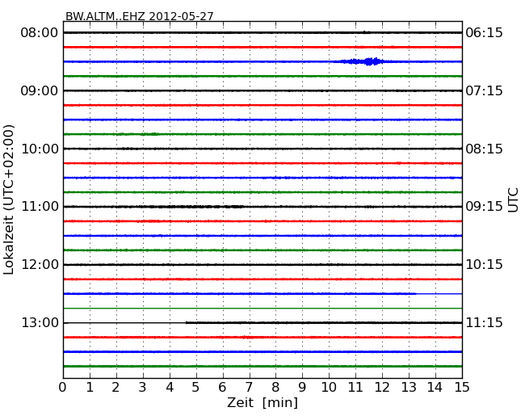The width and height of the screenshot is (525, 420).
Task: Click the plot title BW.ALTM..EHZ 2012-05-27
Action: point(139,16)
